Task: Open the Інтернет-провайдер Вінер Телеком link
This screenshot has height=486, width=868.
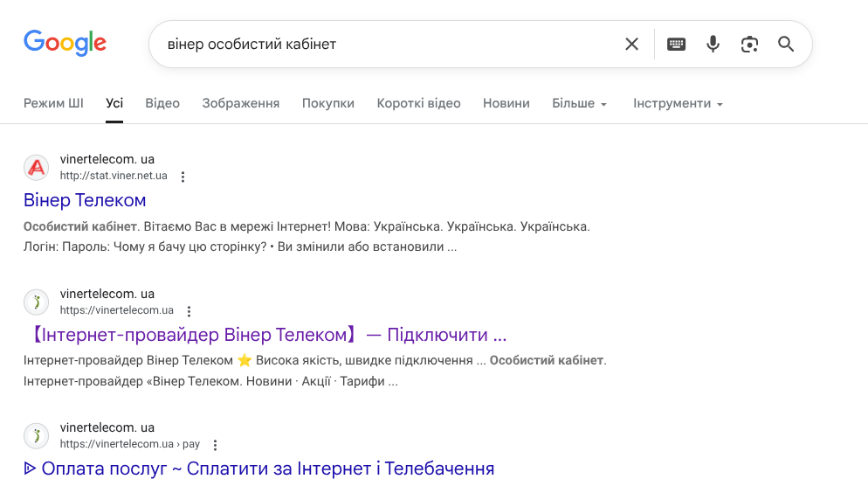Action: tap(265, 335)
